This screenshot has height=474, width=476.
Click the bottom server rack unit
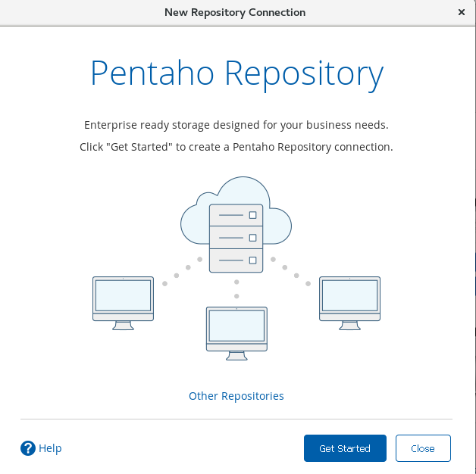236,260
